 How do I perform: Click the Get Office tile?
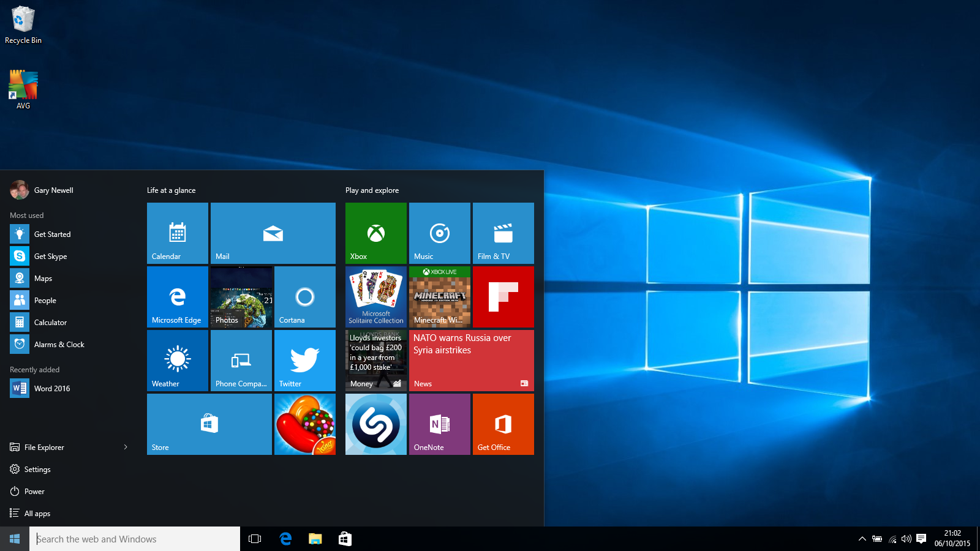point(503,424)
